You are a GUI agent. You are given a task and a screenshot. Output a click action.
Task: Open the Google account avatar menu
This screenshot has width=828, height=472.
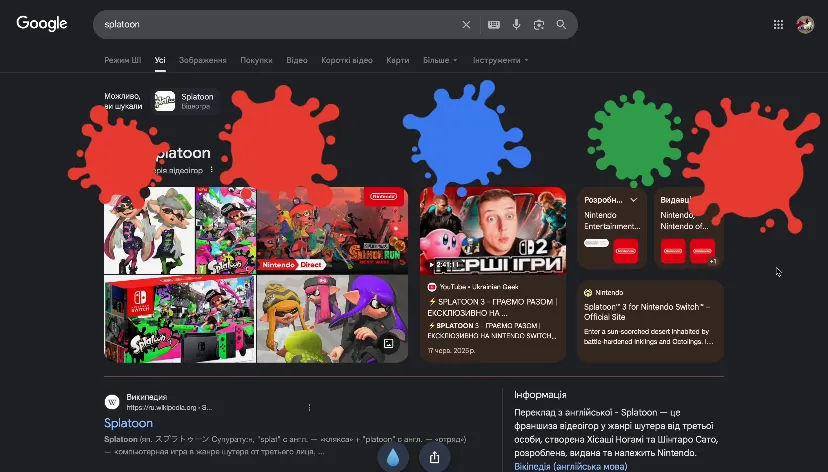(805, 24)
